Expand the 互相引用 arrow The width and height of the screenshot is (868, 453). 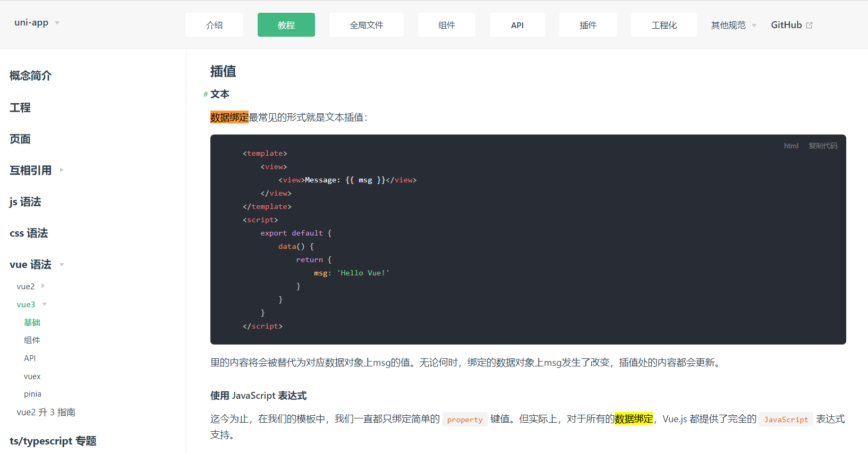(62, 170)
